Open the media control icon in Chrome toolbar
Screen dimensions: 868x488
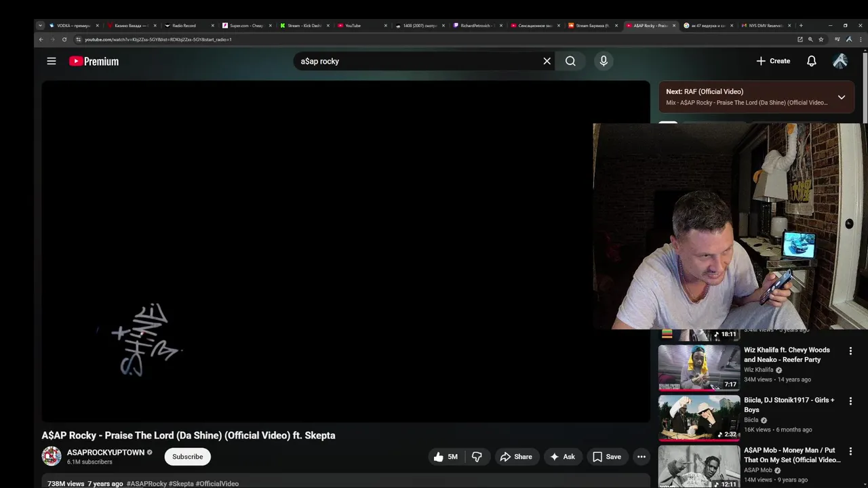[x=837, y=39]
